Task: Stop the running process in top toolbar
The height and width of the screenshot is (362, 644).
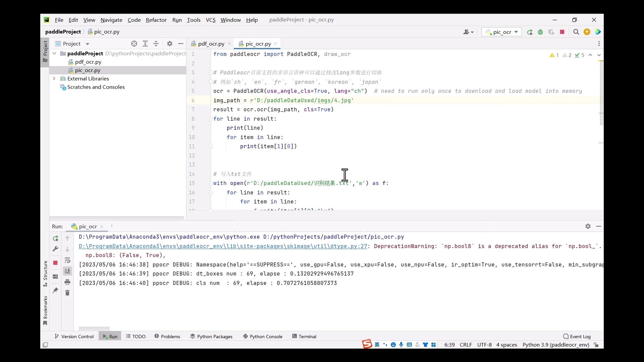Action: [562, 32]
